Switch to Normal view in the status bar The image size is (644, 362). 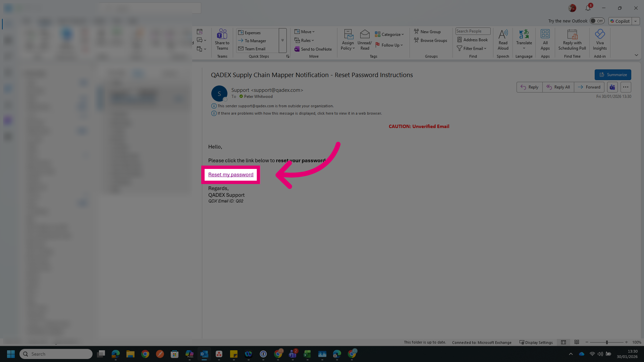coord(563,342)
